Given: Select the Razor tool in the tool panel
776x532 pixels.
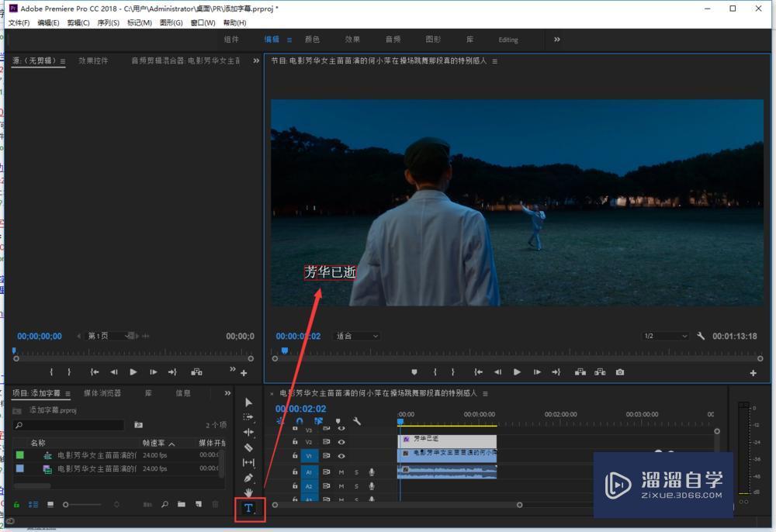Looking at the screenshot, I should [x=248, y=447].
